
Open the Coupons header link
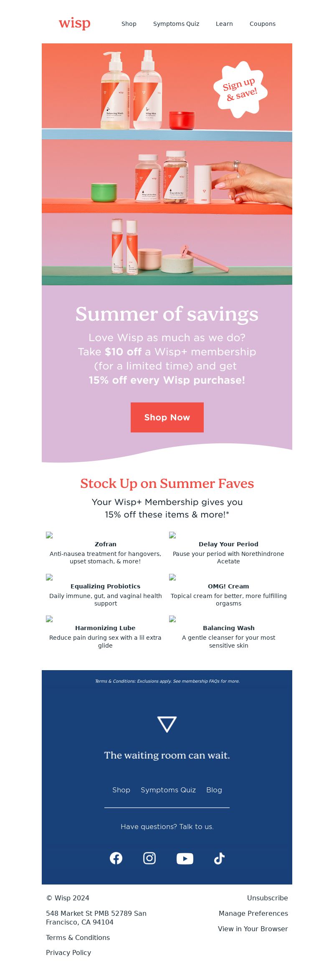tap(263, 24)
